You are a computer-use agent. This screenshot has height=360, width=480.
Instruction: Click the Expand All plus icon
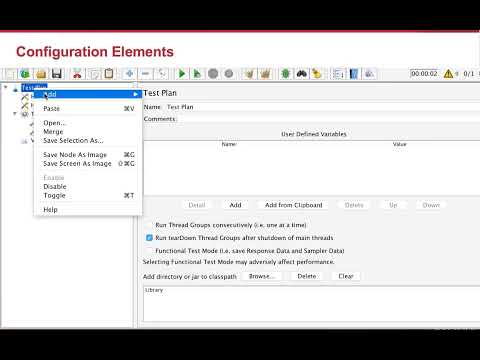tap(129, 74)
